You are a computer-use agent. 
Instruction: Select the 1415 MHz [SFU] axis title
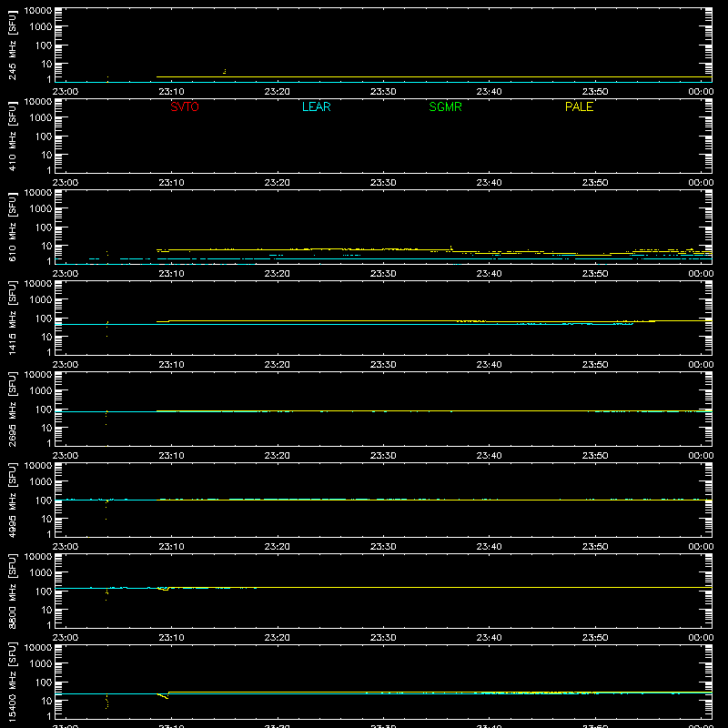coord(12,318)
